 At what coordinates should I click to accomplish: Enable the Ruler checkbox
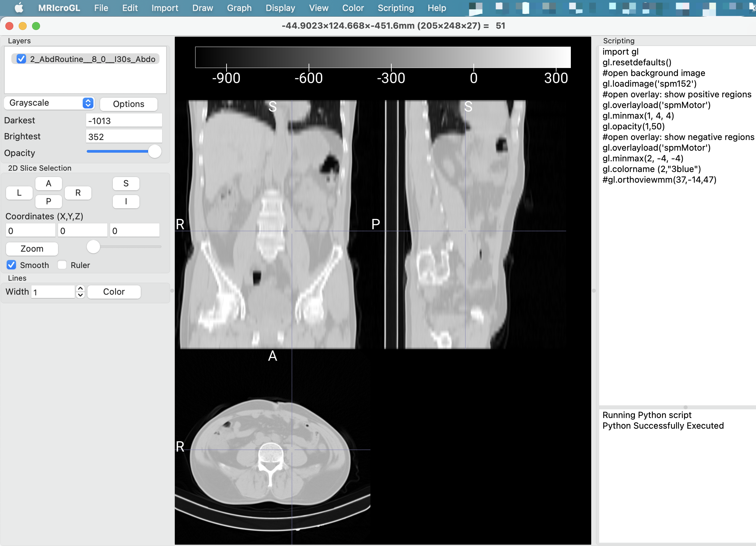(62, 265)
